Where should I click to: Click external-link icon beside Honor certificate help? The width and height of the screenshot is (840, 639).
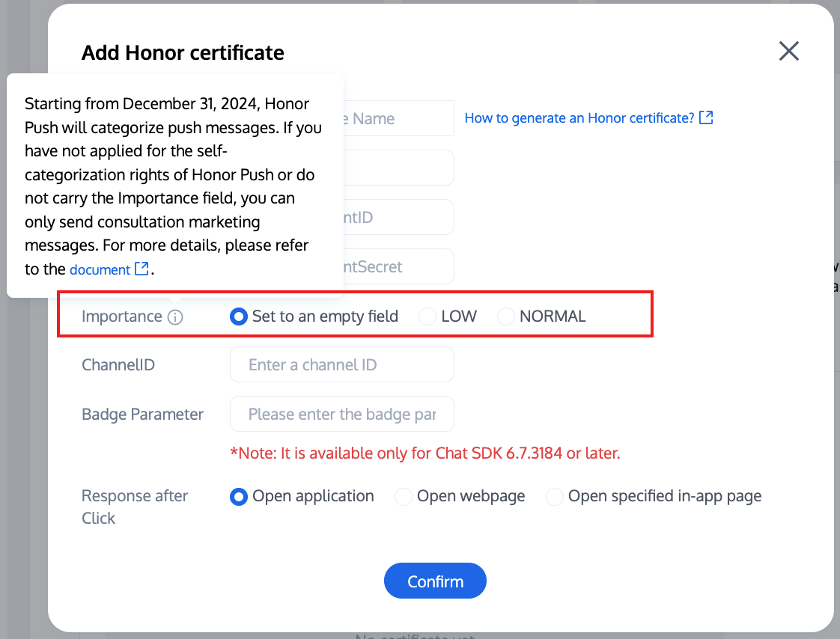pyautogui.click(x=706, y=117)
